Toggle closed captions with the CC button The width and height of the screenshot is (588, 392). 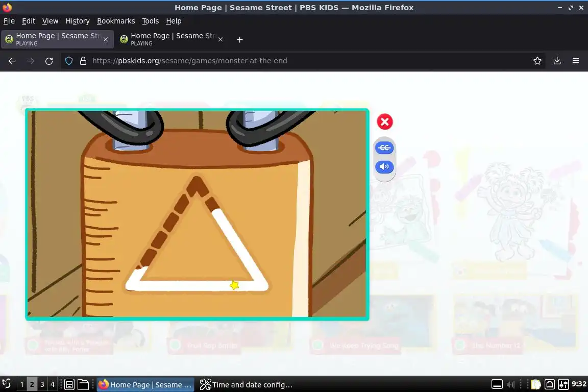pos(384,148)
